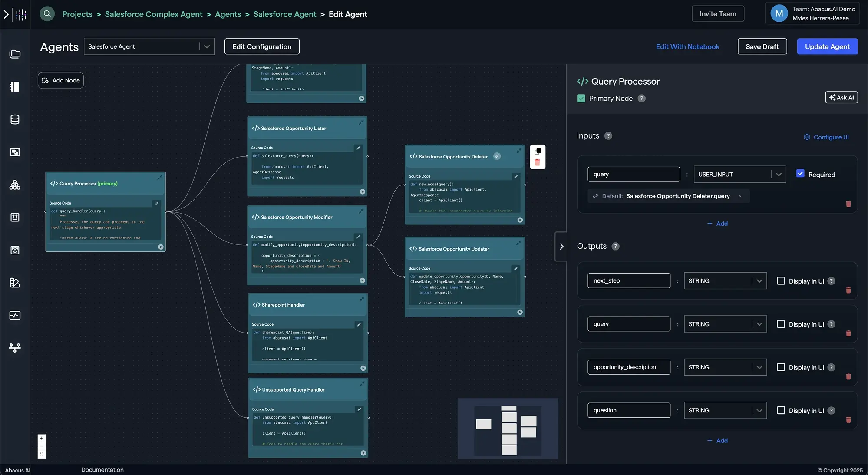The image size is (868, 475).
Task: Enable Display in UI for question
Action: coord(781,410)
